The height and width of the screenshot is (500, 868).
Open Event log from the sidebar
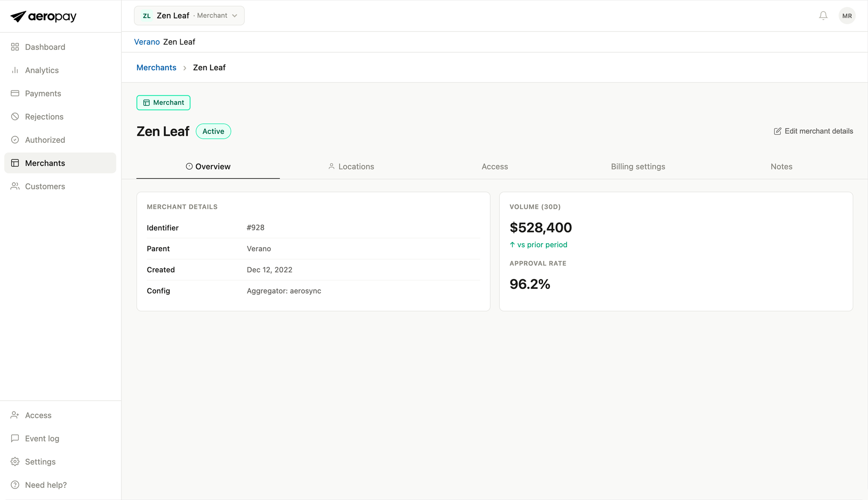point(60,439)
